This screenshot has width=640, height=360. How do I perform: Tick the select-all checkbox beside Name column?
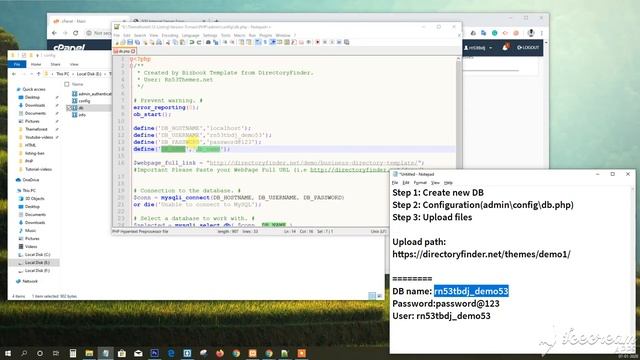click(67, 84)
